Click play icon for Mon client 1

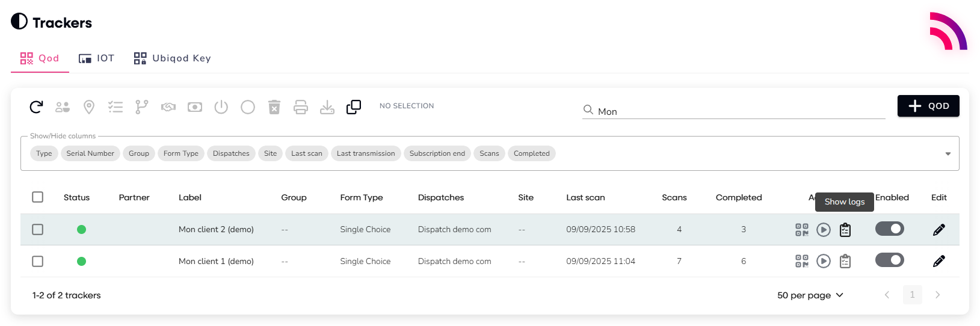pos(824,261)
